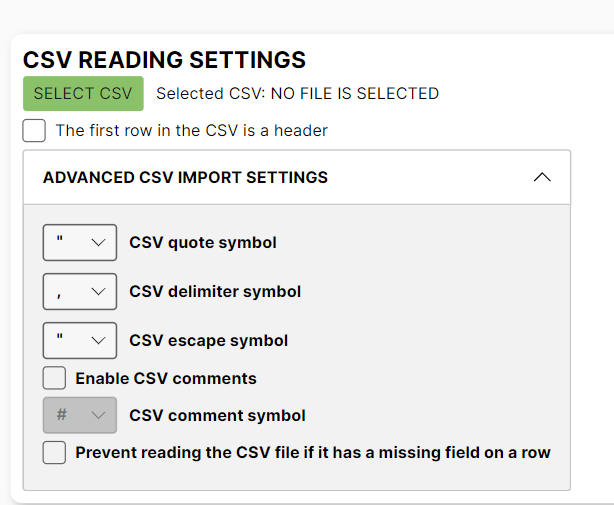Open the CSV quote symbol dropdown
Image resolution: width=614 pixels, height=505 pixels.
click(79, 243)
